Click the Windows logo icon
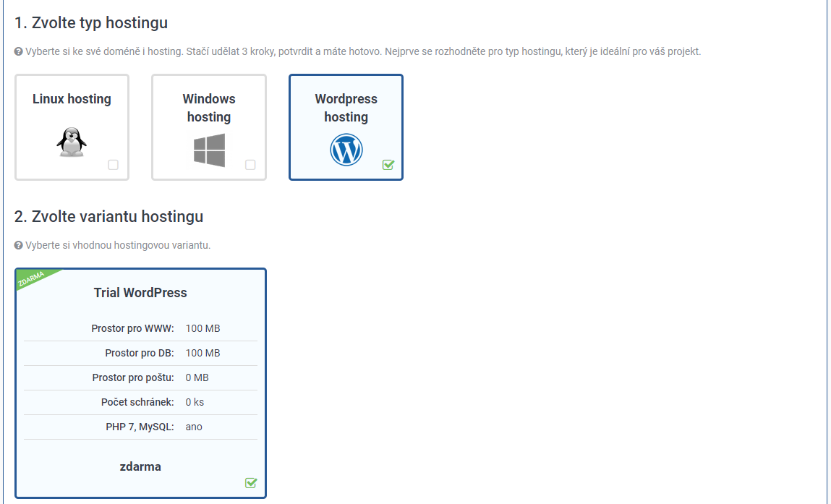 point(209,150)
